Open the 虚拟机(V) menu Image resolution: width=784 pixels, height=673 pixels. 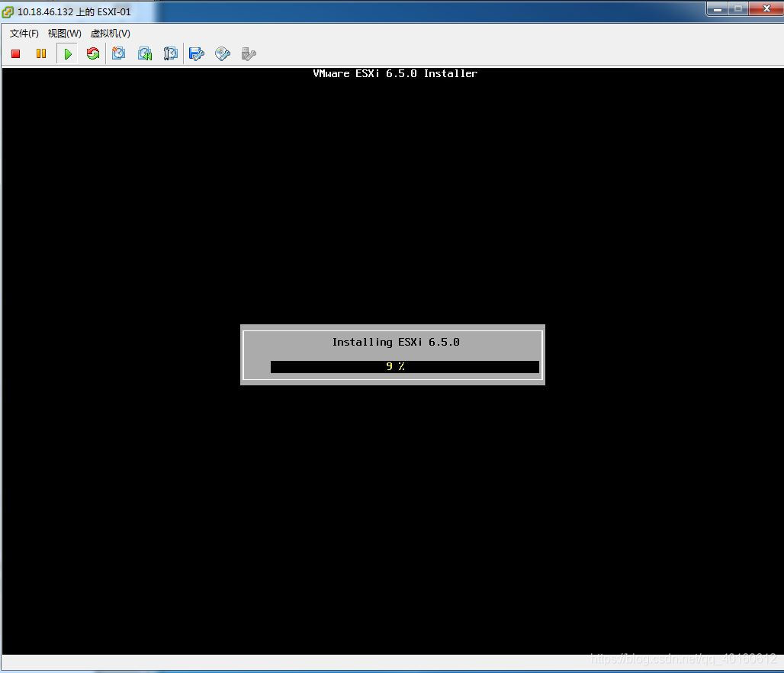click(111, 33)
